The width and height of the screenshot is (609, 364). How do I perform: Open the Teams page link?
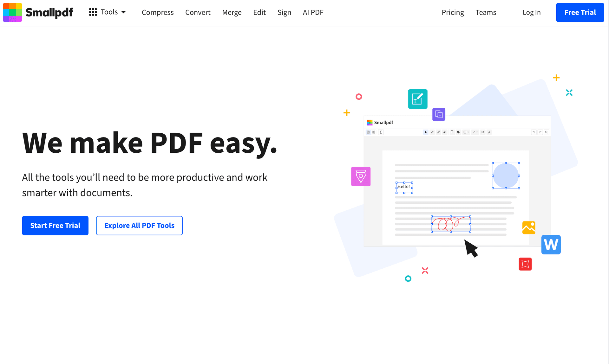[486, 12]
